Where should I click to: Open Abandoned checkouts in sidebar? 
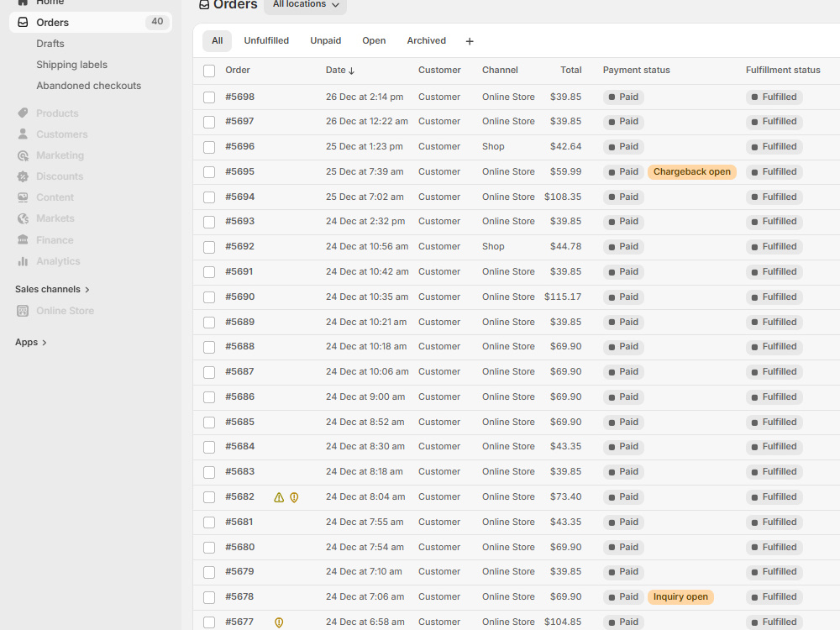click(89, 86)
